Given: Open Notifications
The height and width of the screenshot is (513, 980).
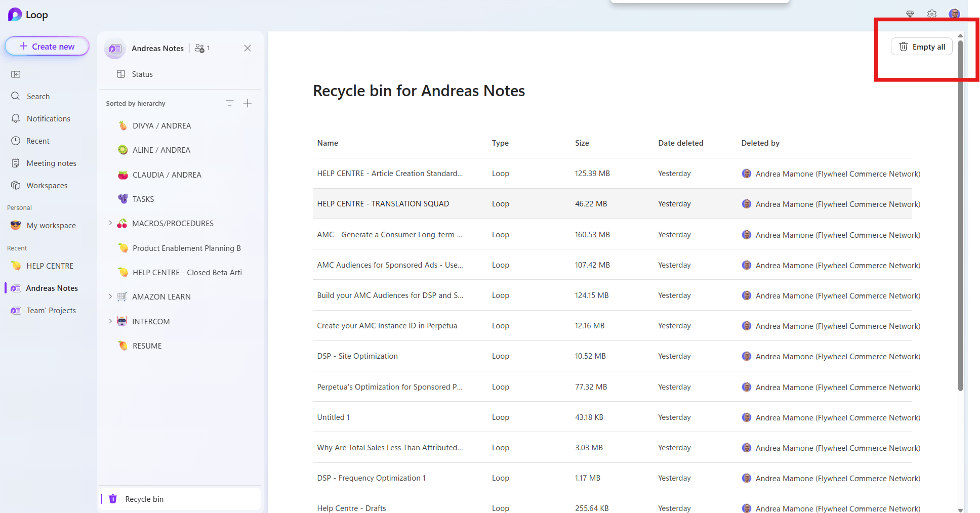Looking at the screenshot, I should pos(48,118).
